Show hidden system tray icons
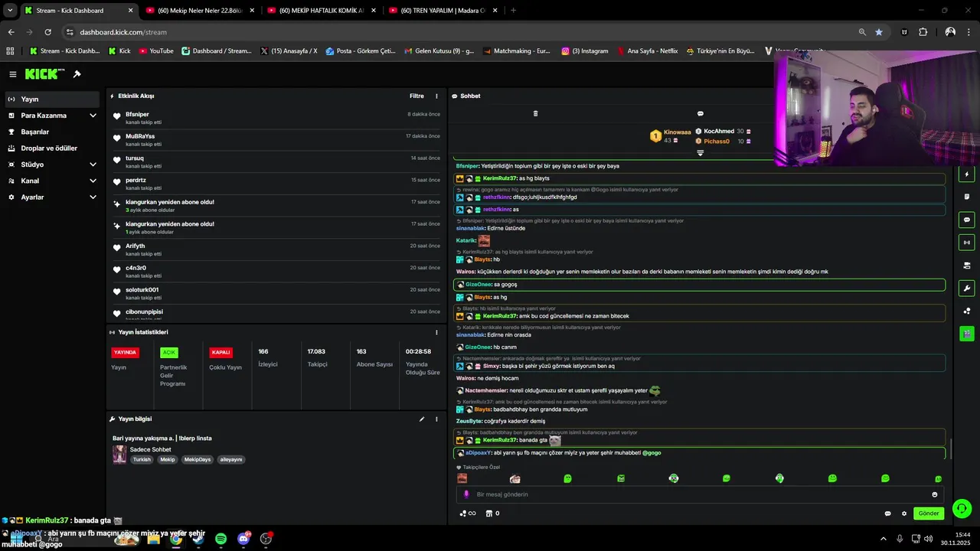 click(x=883, y=539)
